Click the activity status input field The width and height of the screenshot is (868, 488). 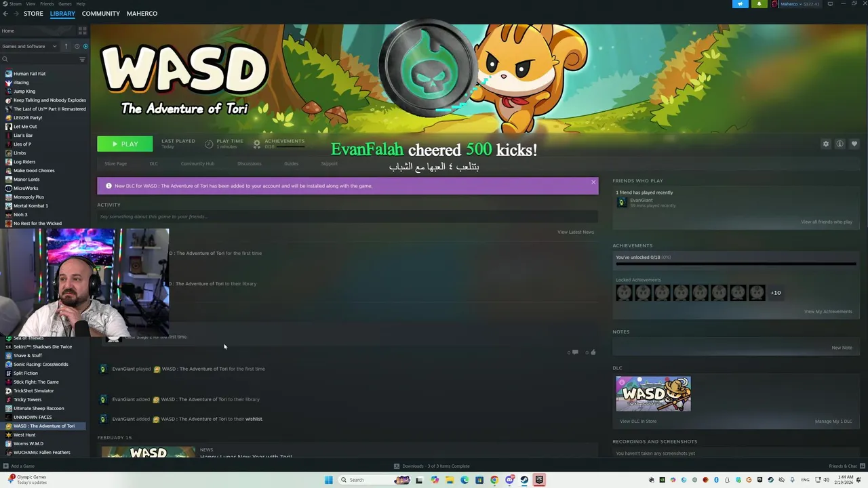pos(347,217)
